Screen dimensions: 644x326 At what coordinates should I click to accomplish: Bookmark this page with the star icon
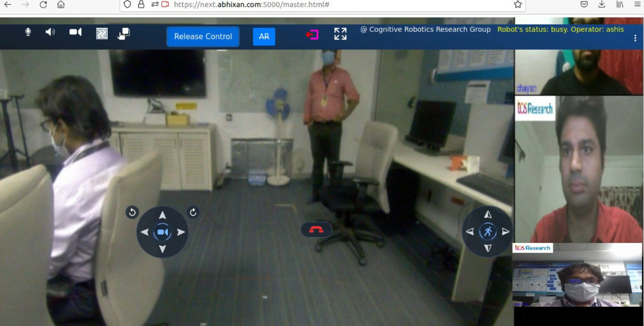click(x=518, y=5)
